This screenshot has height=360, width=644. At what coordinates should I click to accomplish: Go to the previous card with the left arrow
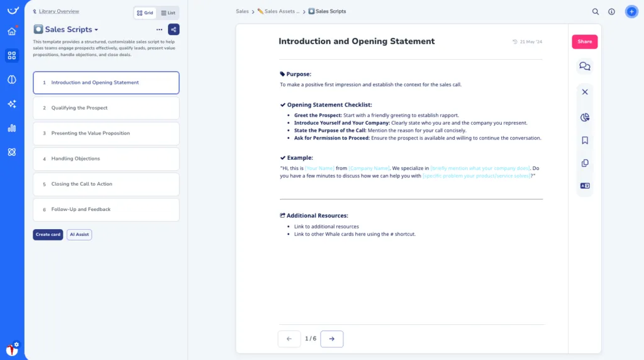point(289,339)
